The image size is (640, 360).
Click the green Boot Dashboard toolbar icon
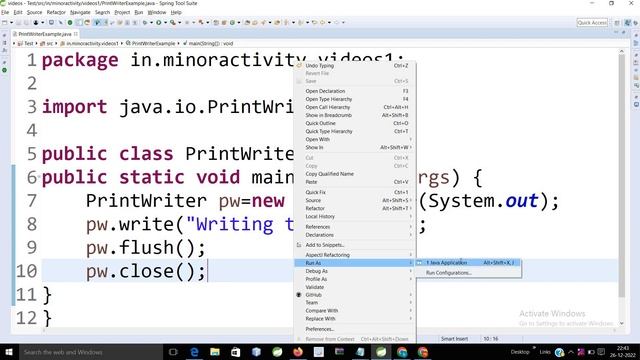coord(70,22)
